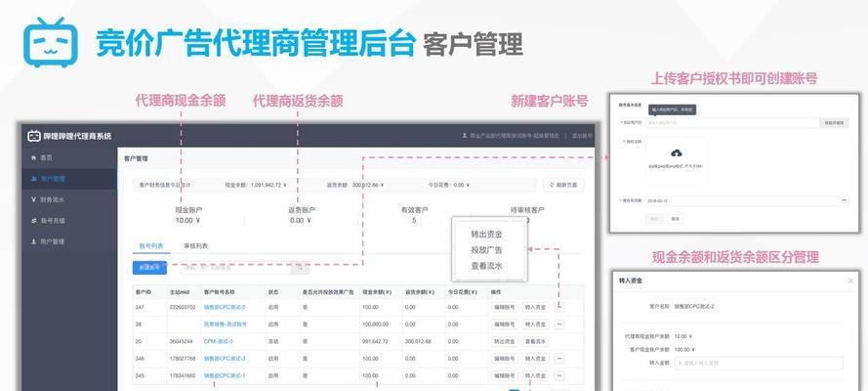Click the user account icon in the top bar
868x391 pixels.
coord(465,136)
